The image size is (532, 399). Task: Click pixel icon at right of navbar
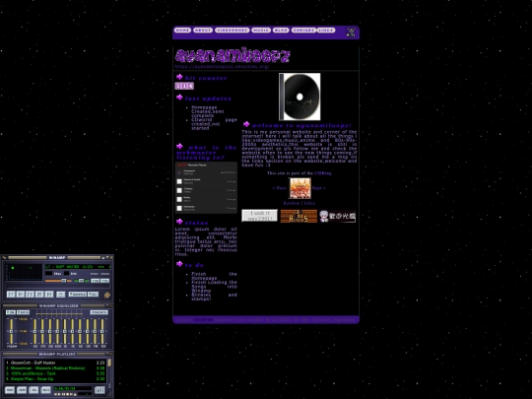coord(351,33)
